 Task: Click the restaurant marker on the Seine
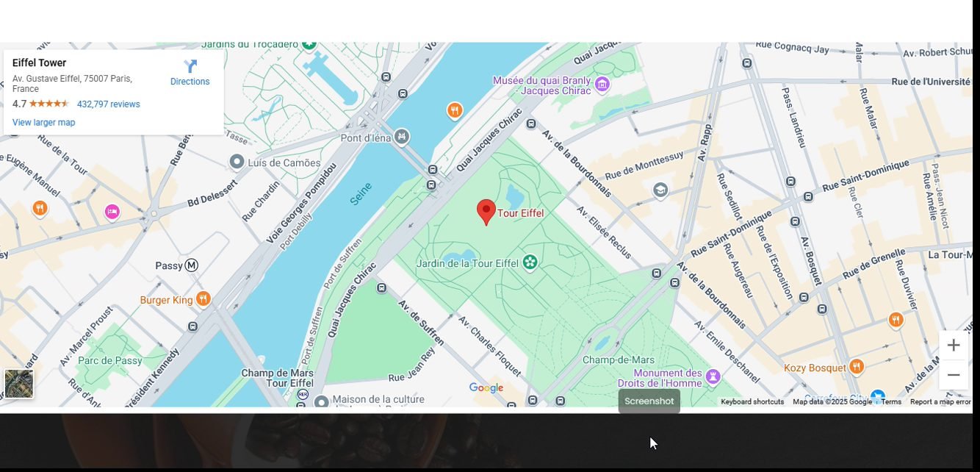click(x=455, y=111)
